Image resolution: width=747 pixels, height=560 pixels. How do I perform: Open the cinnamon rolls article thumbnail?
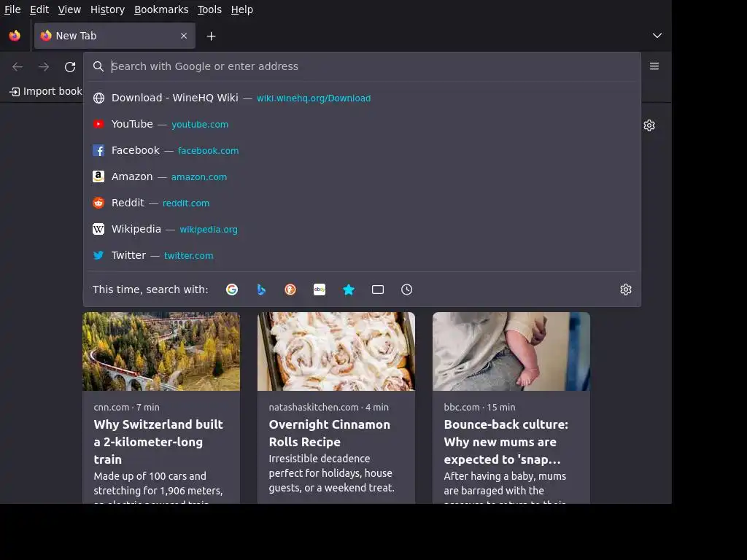[x=336, y=351]
